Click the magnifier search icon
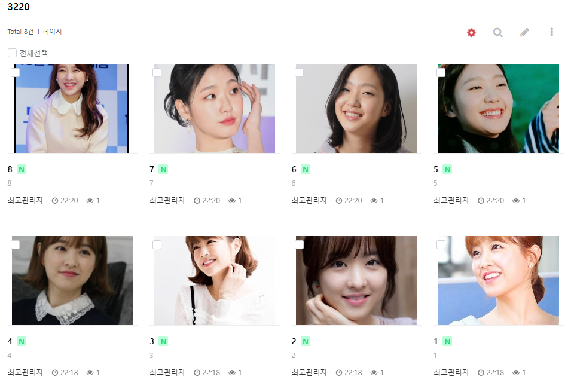Screen dimensions: 571x392 point(498,33)
